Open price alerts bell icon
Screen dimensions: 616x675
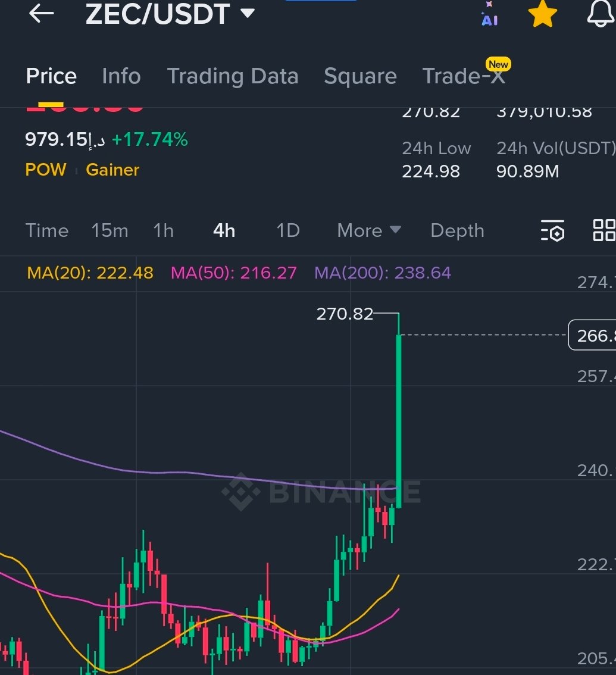(601, 14)
